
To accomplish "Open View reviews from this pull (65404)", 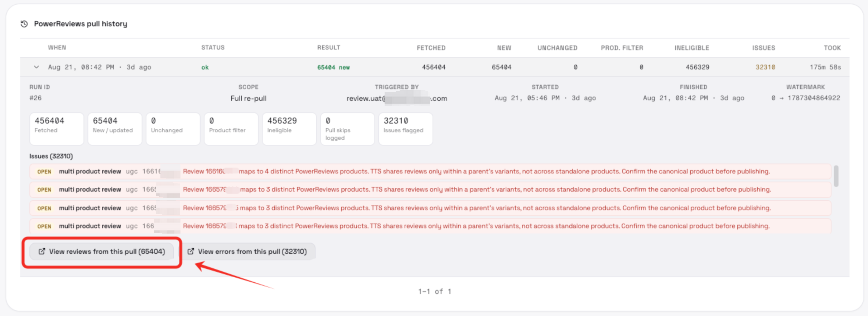I will (102, 252).
